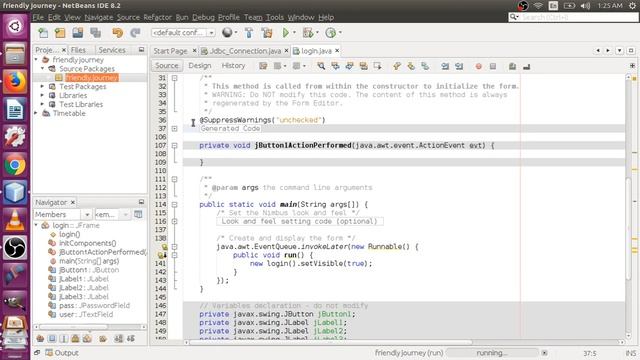Switch to the Files panel tab
The image size is (640, 360).
tap(78, 50)
